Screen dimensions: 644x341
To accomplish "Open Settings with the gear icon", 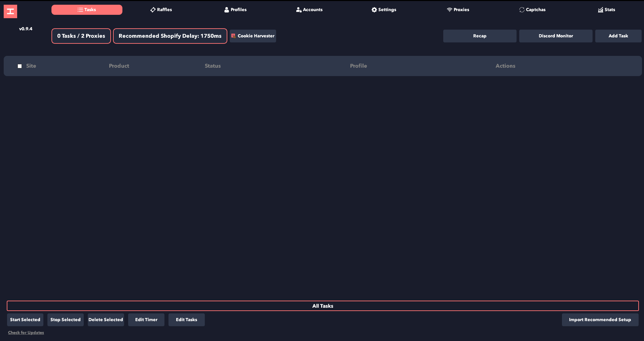I will 384,10.
